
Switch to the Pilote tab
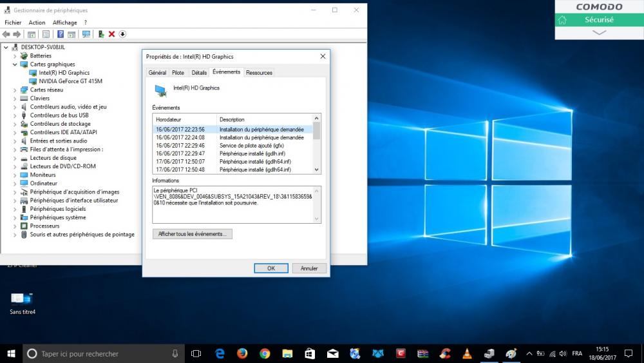coord(178,73)
